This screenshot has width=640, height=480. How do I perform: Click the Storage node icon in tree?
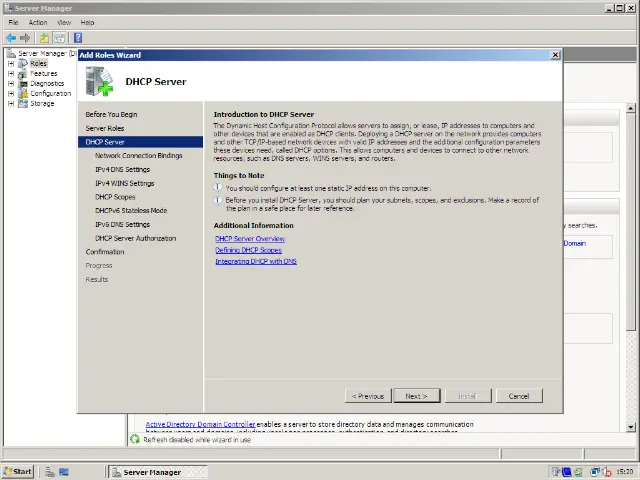pos(23,104)
